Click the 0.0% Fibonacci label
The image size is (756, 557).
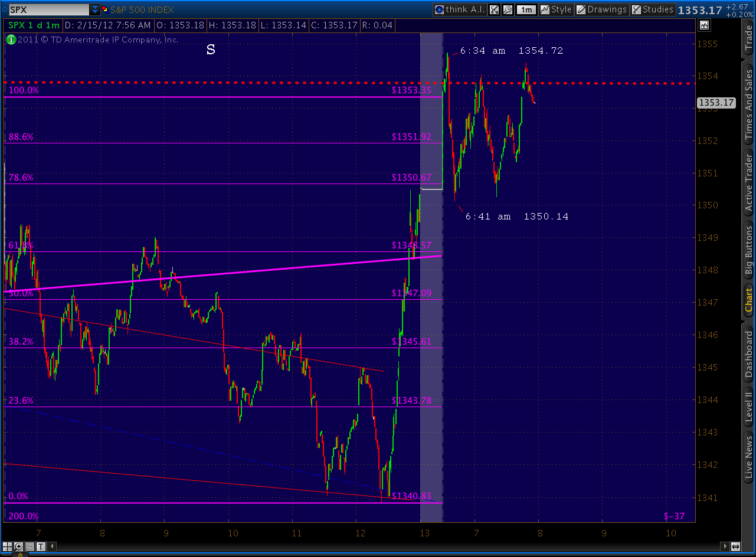pos(18,496)
